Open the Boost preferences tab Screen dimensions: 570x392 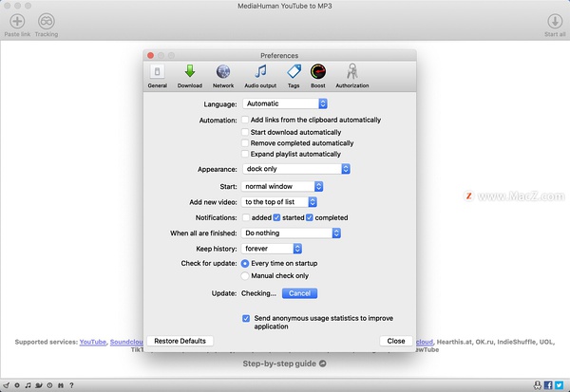pyautogui.click(x=318, y=76)
